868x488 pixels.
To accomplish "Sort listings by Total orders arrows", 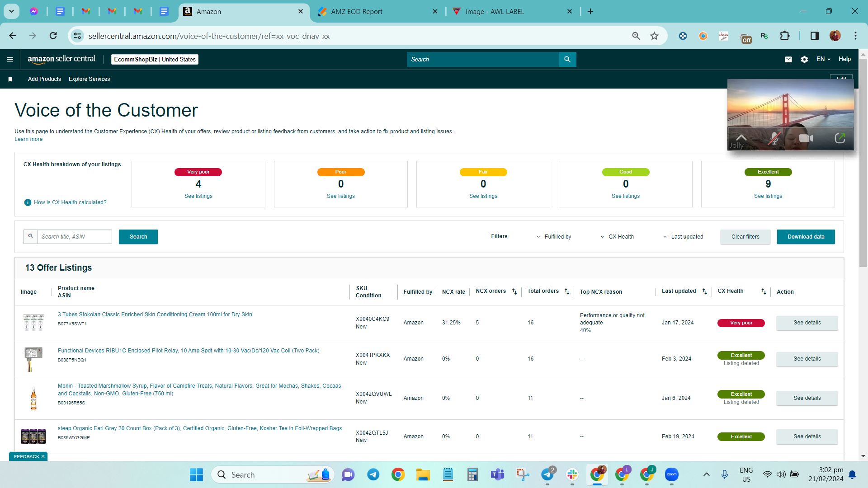I will (x=567, y=291).
